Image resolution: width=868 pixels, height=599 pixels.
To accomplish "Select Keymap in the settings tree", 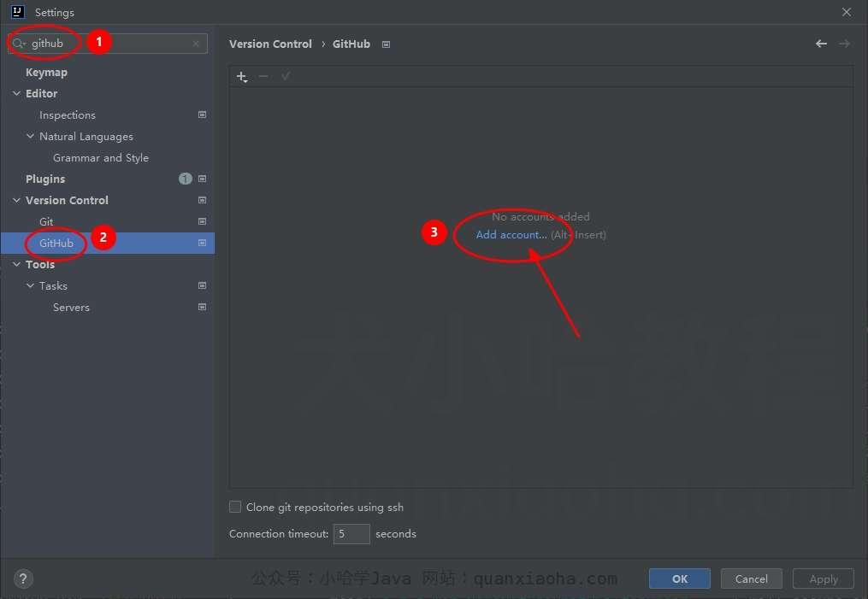I will (46, 73).
